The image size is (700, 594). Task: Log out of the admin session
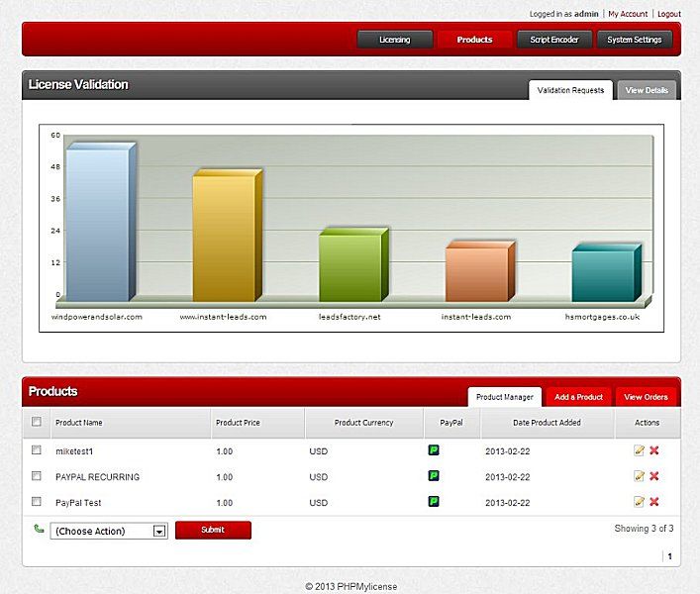(669, 14)
